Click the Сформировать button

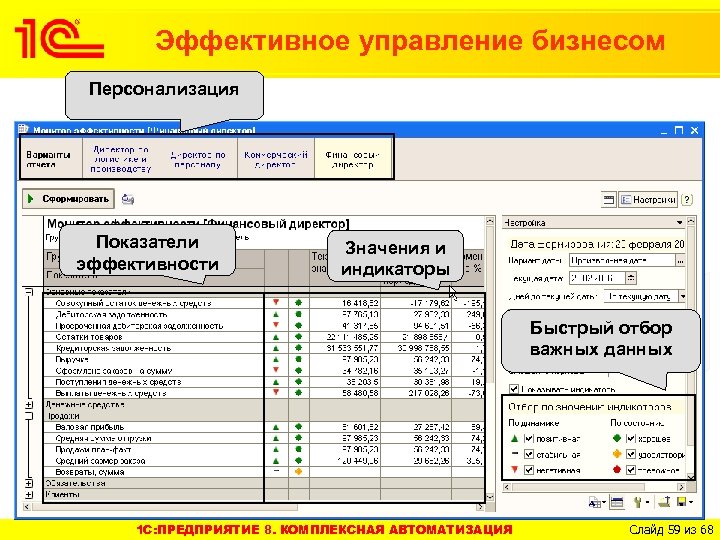tap(68, 199)
